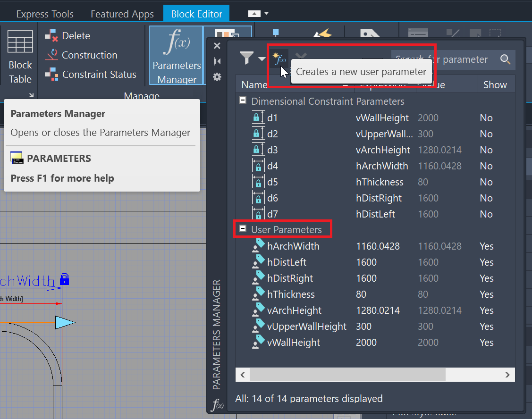Viewport: 532px width, 419px height.
Task: Click the hDistRight user parameter icon
Action: 258,278
